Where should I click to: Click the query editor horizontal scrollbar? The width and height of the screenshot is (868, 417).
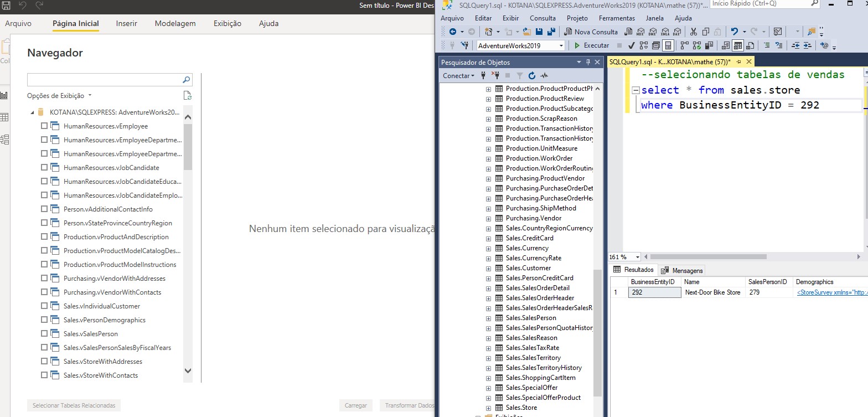click(x=710, y=257)
